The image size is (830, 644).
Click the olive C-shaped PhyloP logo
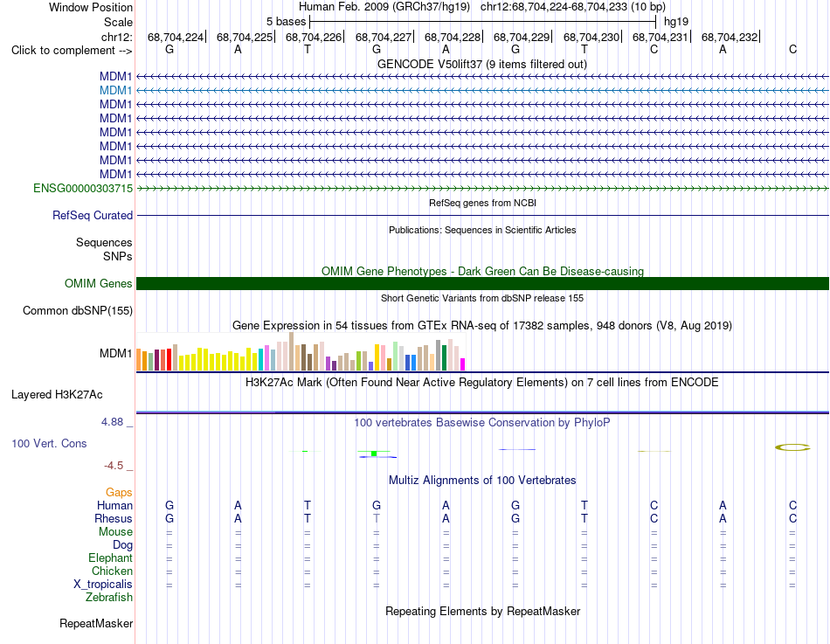pos(792,447)
